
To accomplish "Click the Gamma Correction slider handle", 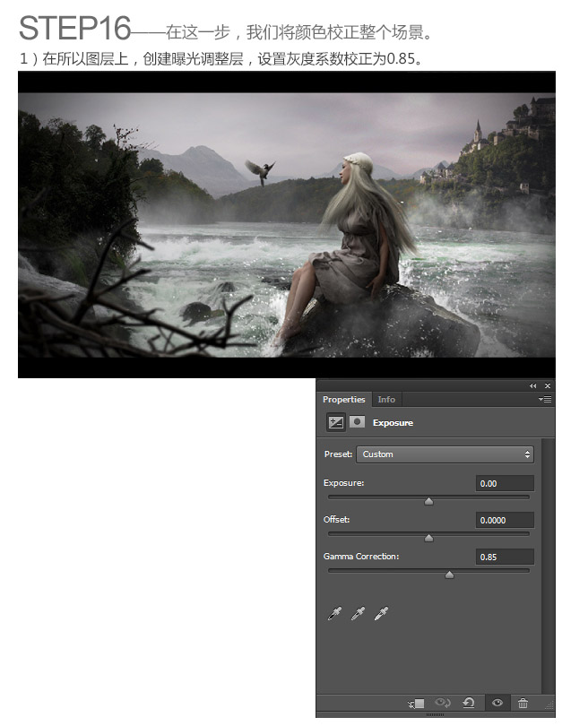I will (x=449, y=575).
